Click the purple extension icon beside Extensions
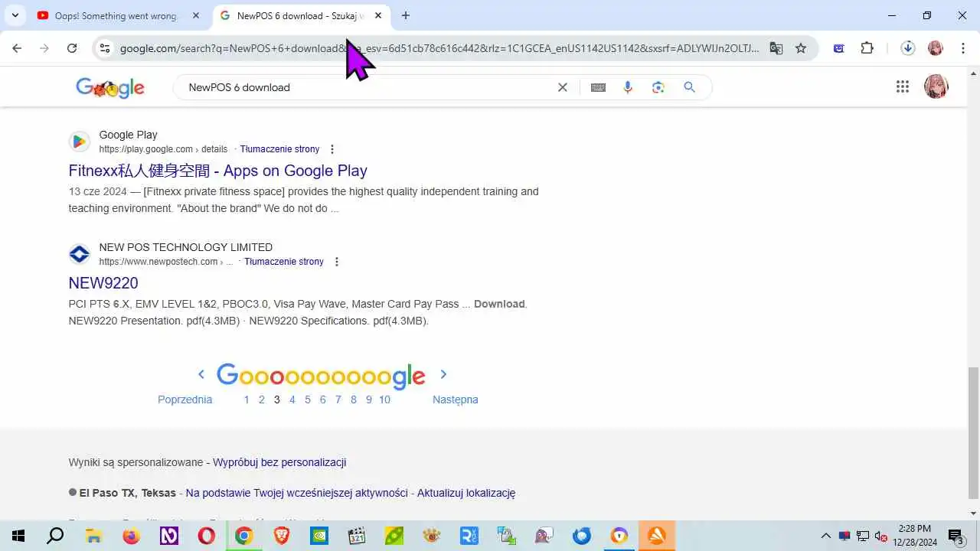Image resolution: width=980 pixels, height=551 pixels. coord(839,48)
